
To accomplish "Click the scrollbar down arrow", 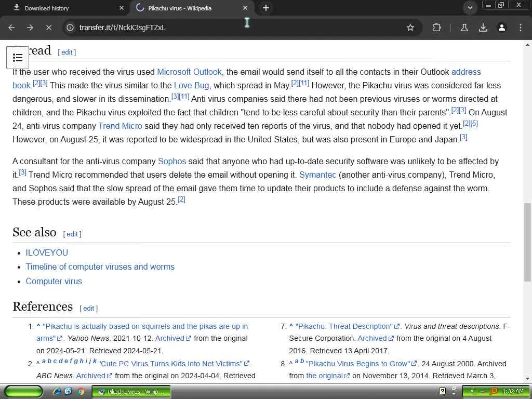I will (x=528, y=379).
